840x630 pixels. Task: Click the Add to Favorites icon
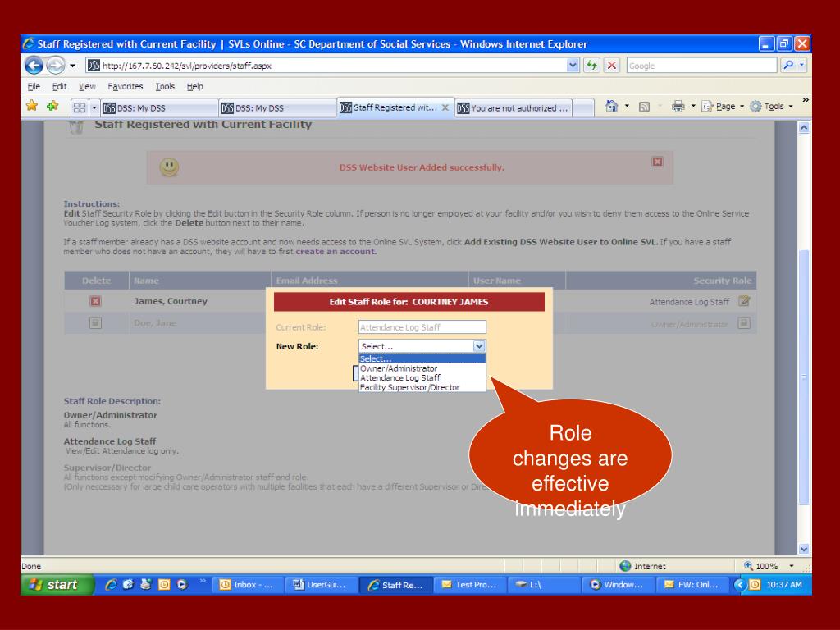tap(52, 106)
